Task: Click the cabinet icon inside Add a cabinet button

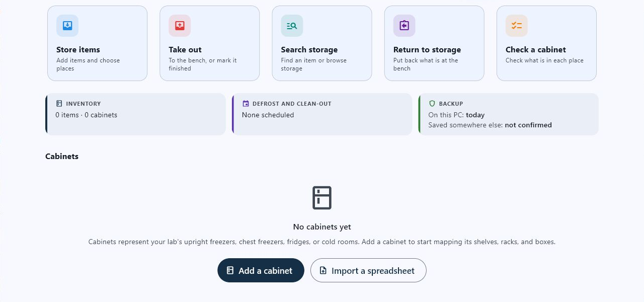Action: (x=230, y=270)
